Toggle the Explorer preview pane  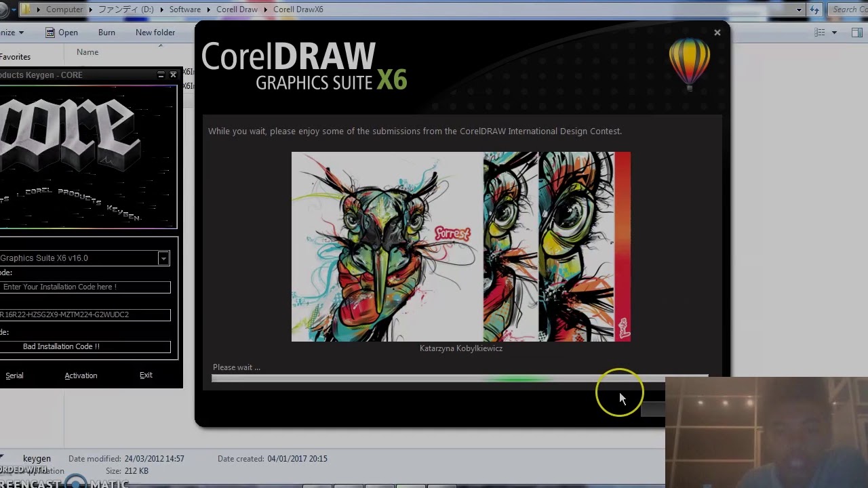pos(858,33)
